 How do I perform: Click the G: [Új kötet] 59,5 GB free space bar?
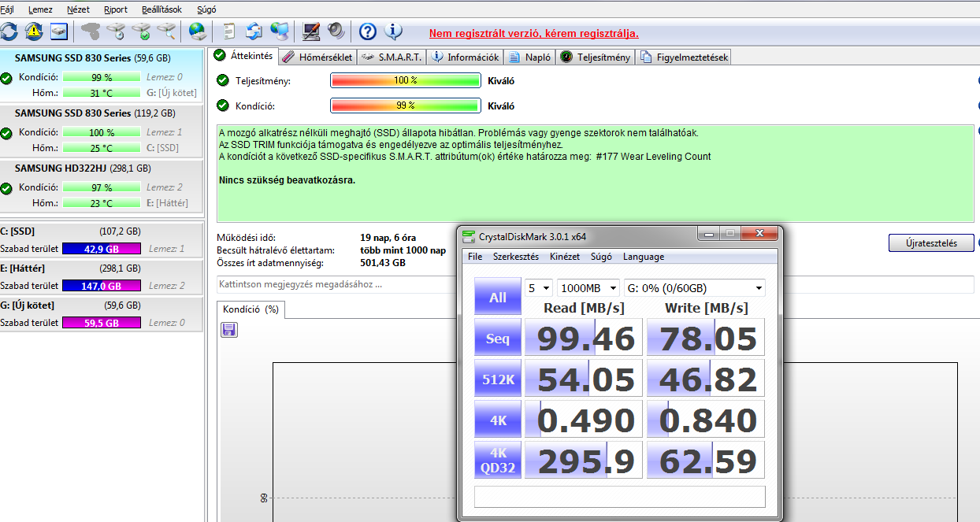click(x=101, y=323)
